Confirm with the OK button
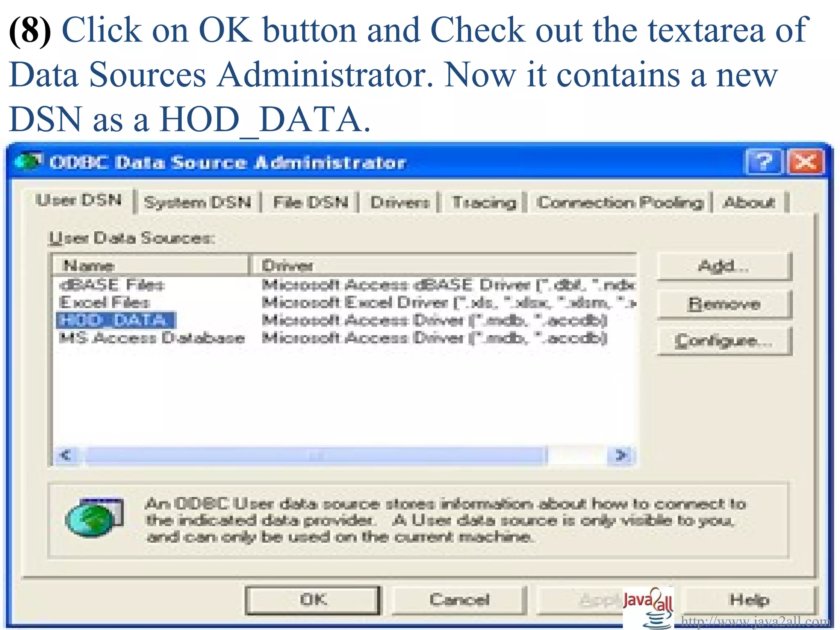This screenshot has width=840, height=630. point(313,600)
